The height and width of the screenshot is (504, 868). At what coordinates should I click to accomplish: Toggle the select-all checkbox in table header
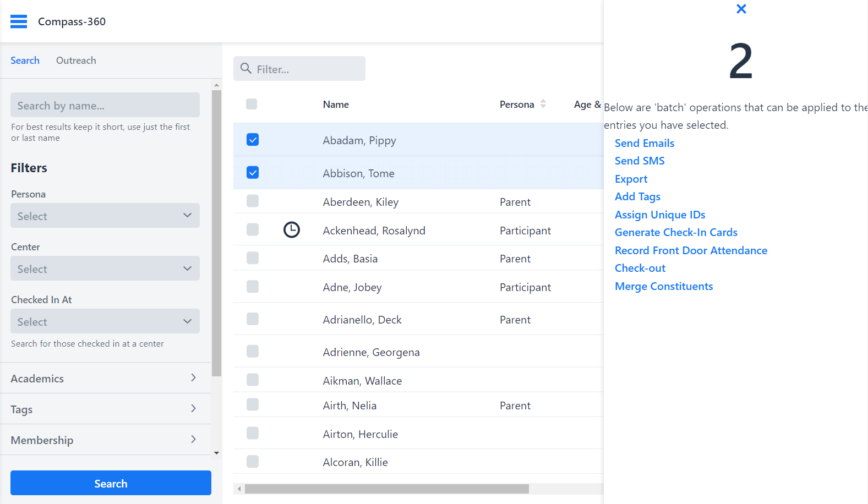click(252, 104)
